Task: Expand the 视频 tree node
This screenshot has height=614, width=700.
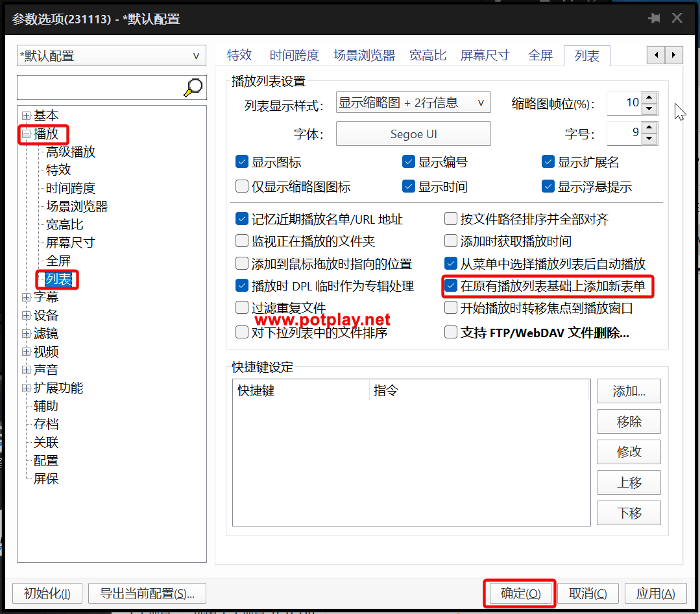Action: coord(27,351)
